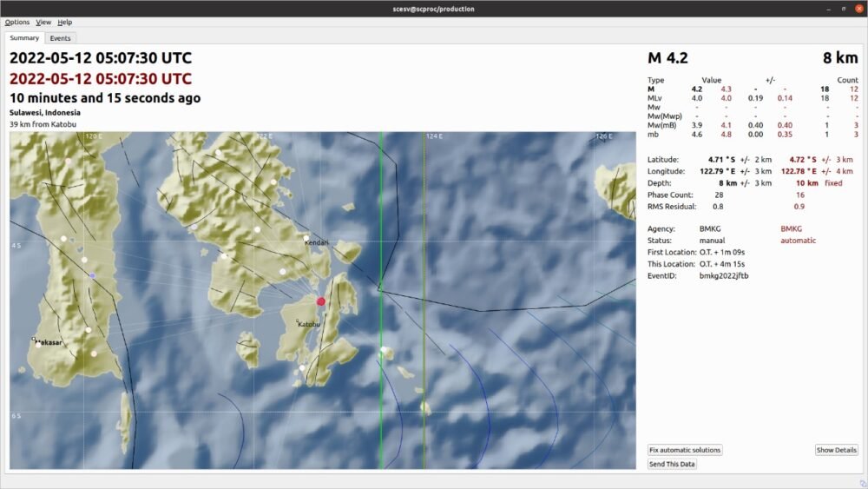Click the Katobu city label on the map
Viewport: 868px width, 489px height.
coord(309,324)
